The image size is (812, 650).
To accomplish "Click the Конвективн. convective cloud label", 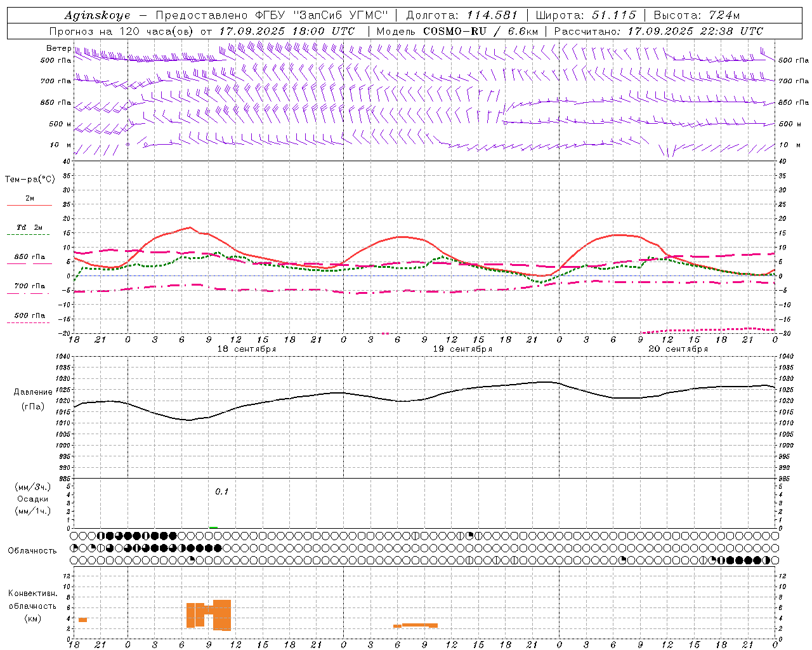I will tap(32, 594).
